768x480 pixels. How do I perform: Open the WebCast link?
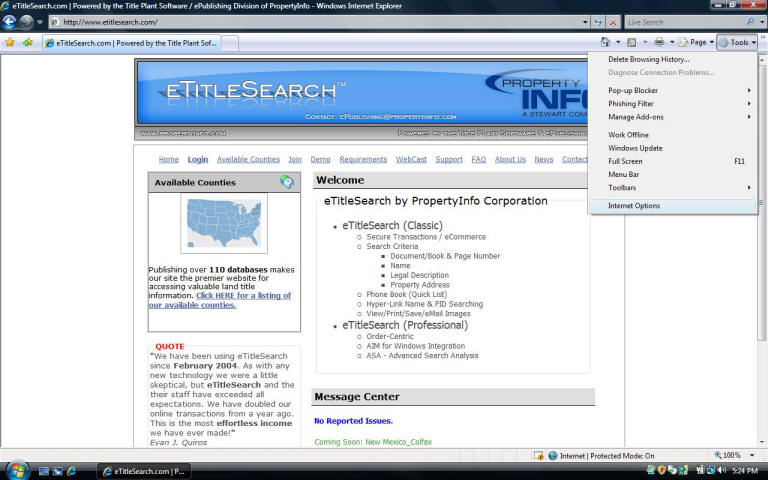coord(411,160)
